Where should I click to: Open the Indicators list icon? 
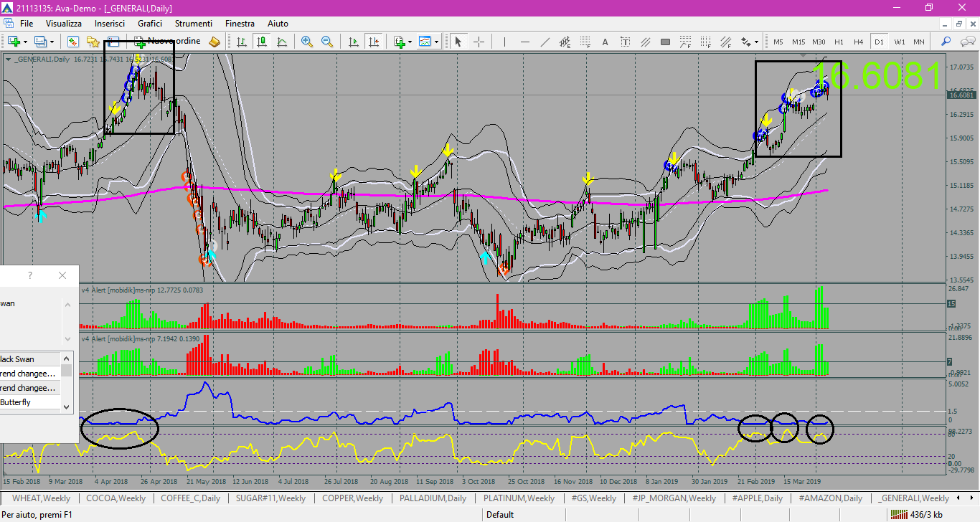399,42
